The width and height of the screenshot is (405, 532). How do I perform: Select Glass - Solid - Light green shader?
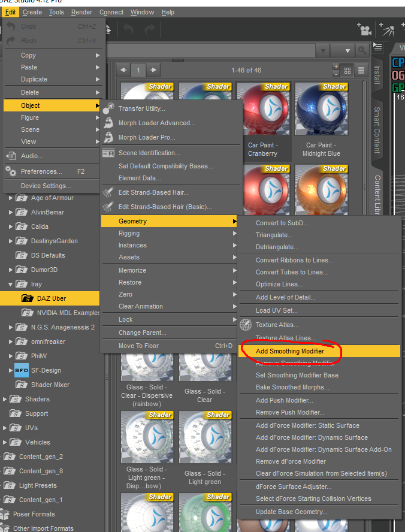tap(205, 449)
